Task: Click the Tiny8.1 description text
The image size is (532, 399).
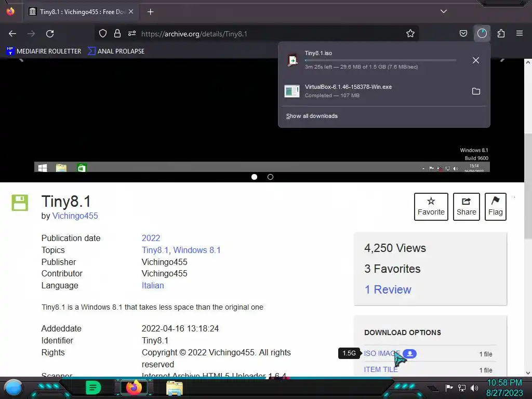Action: (152, 307)
